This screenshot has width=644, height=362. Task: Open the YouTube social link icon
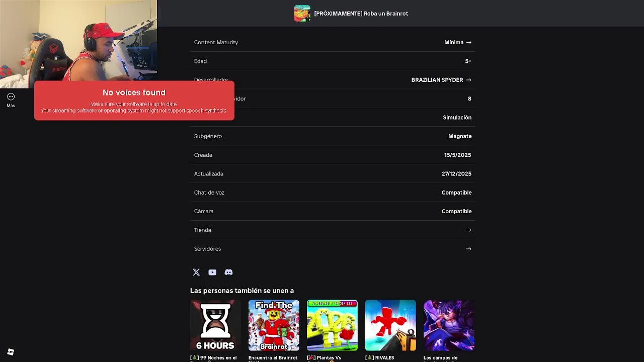[x=212, y=272]
